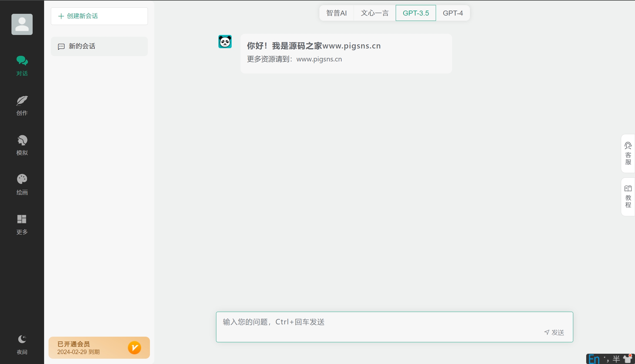Screen dimensions: 635x364
Task: Click the En input language indicator
Action: (594, 359)
